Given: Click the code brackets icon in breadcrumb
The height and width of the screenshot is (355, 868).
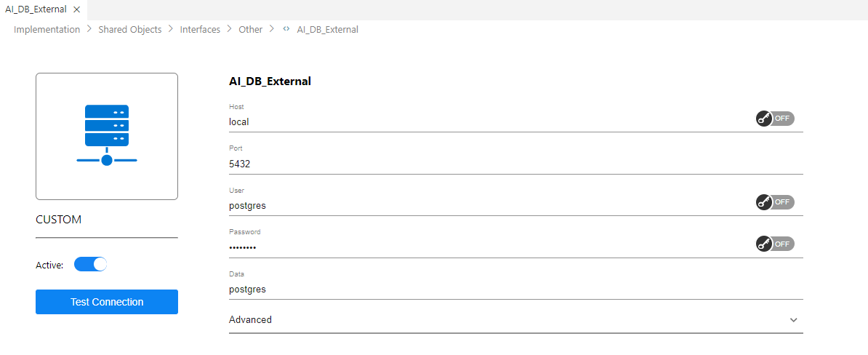Looking at the screenshot, I should click(x=286, y=30).
